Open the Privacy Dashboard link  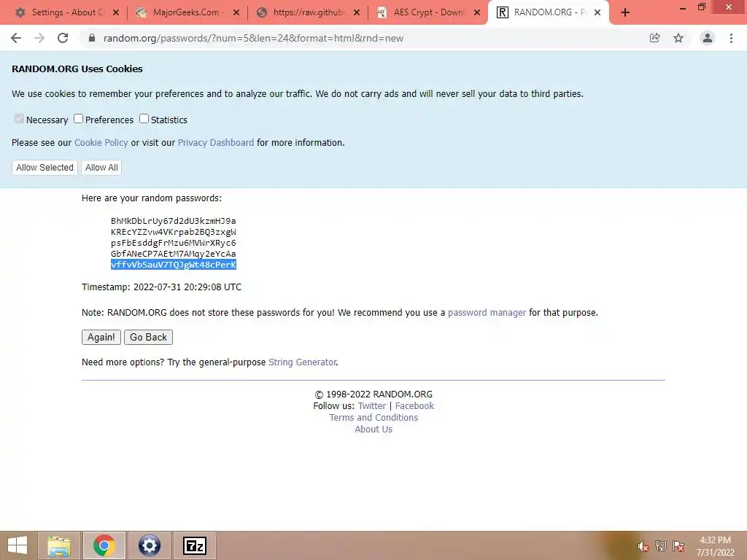tap(216, 142)
